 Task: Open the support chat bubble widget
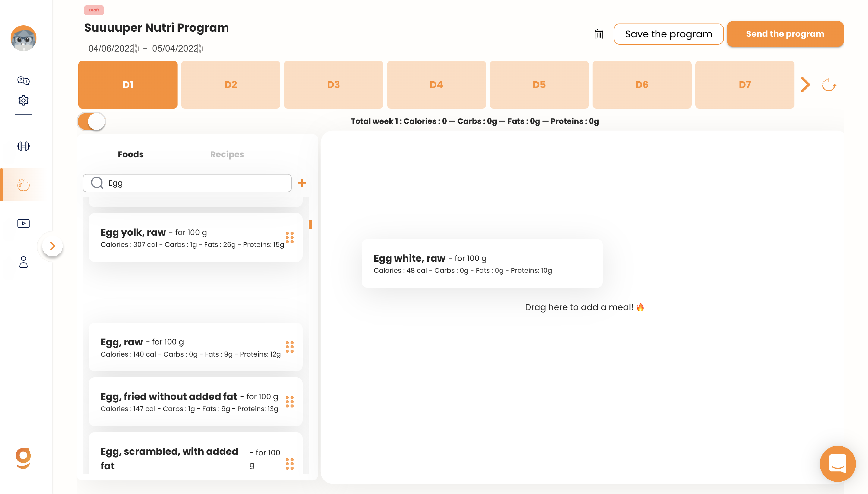point(837,463)
